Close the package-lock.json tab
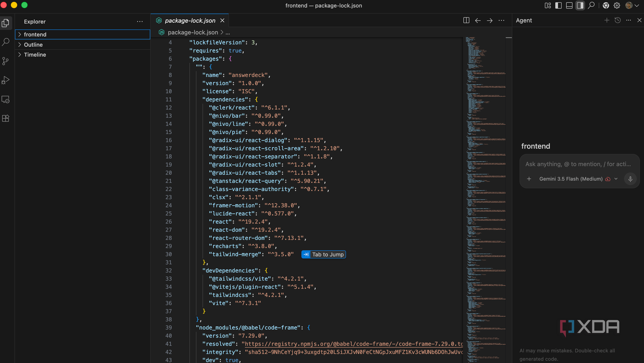Viewport: 644px width, 363px height. click(222, 20)
